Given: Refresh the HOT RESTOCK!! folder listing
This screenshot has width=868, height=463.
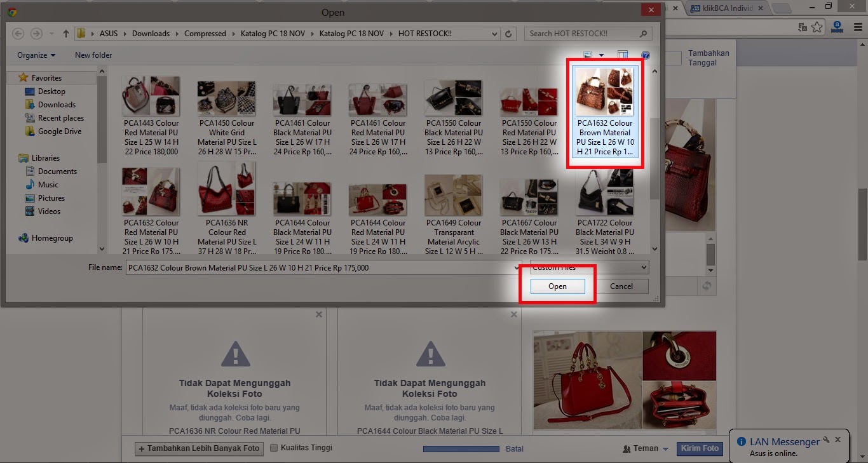Looking at the screenshot, I should click(508, 34).
